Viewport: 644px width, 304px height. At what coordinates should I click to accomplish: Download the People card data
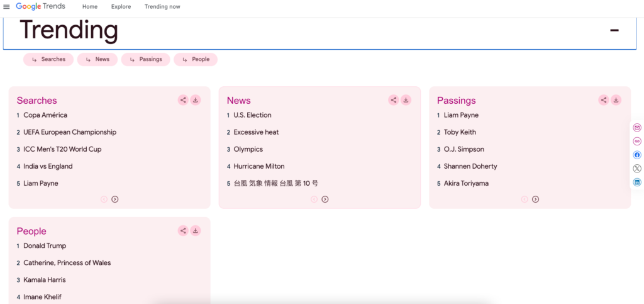click(x=196, y=231)
